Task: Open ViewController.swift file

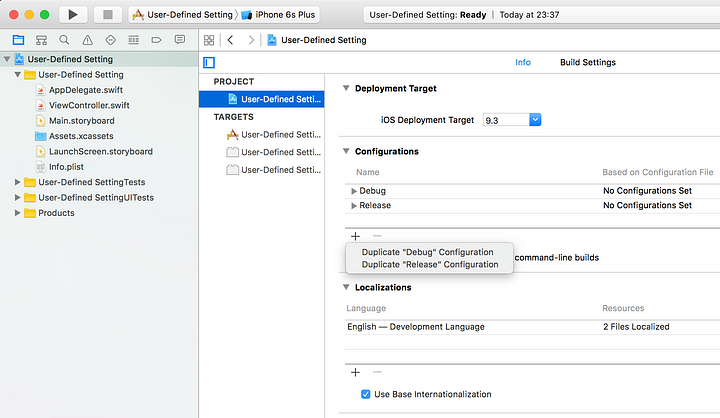Action: 89,105
